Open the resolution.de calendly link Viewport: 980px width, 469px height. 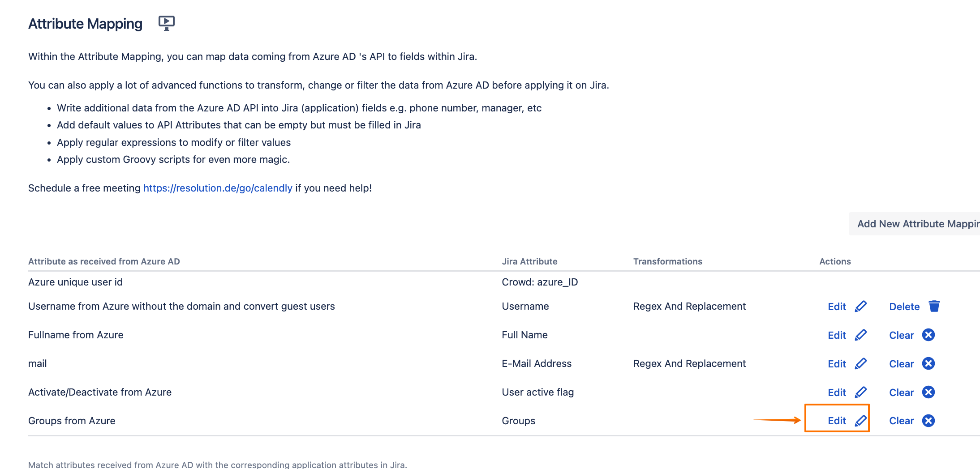(218, 188)
